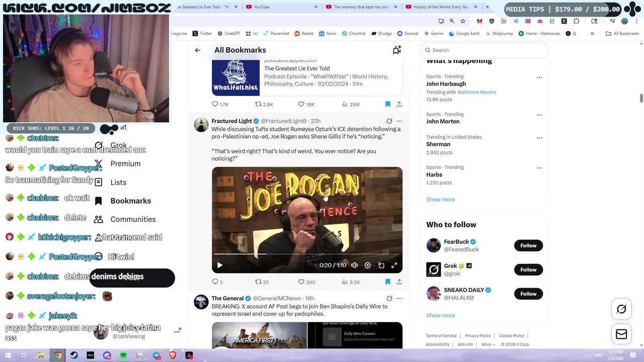This screenshot has width=644, height=362.
Task: Open more menu on Fractured Light post
Action: pyautogui.click(x=399, y=121)
